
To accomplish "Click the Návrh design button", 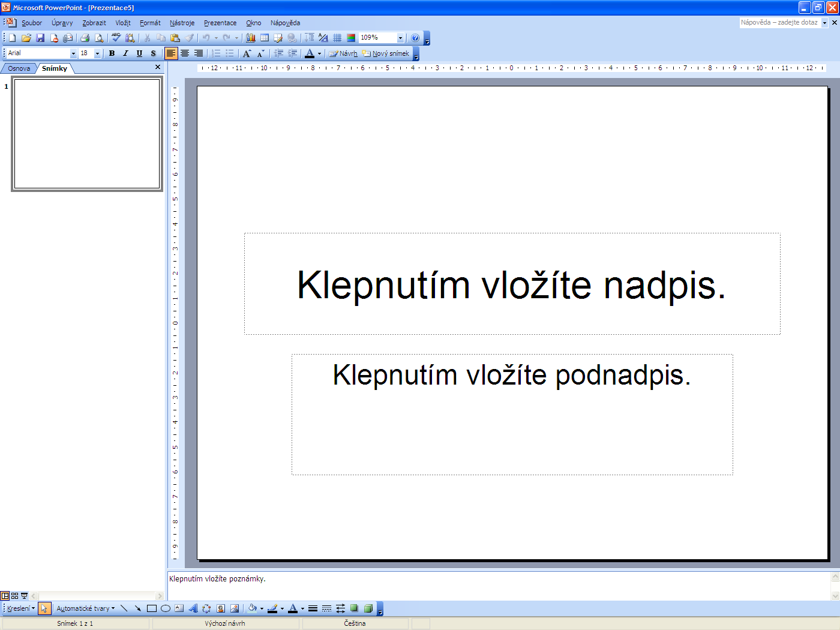I will tap(343, 53).
